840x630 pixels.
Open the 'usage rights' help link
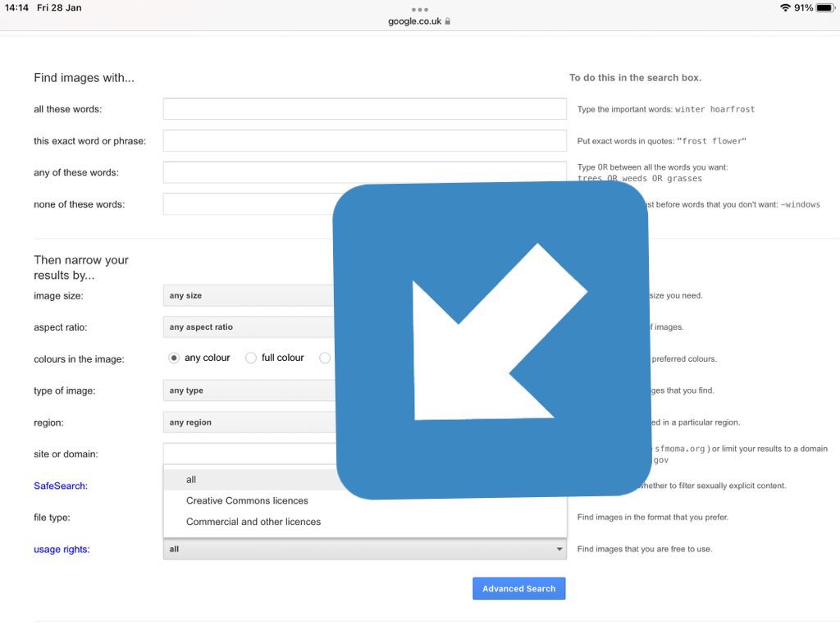coord(62,549)
